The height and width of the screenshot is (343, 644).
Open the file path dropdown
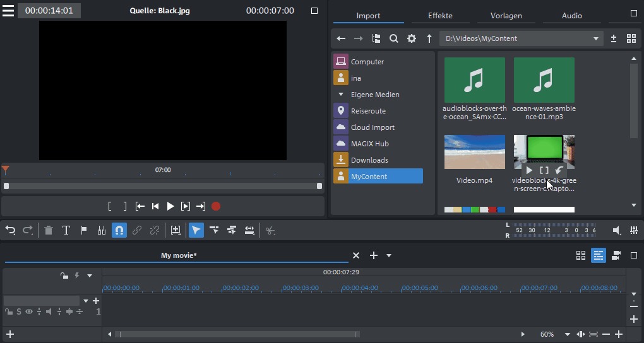click(x=595, y=38)
